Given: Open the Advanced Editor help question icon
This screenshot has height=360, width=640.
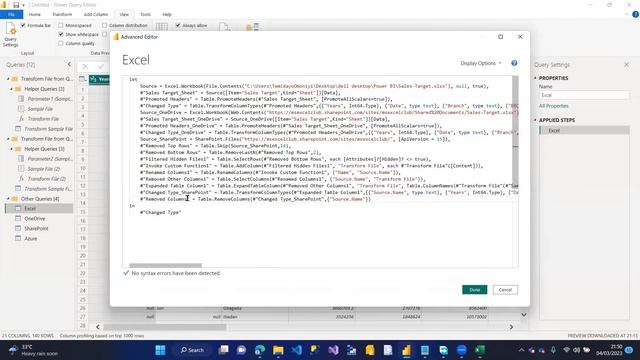Looking at the screenshot, I should pyautogui.click(x=514, y=63).
